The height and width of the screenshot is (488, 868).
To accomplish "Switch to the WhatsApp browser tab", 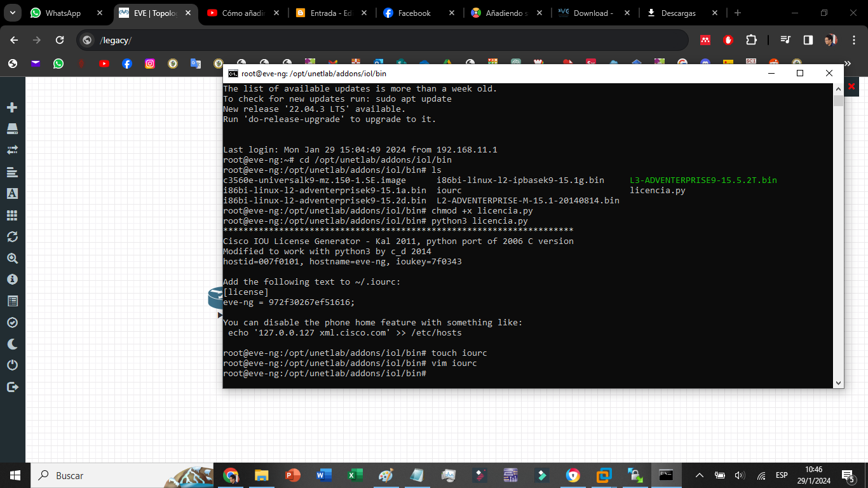I will coord(66,13).
